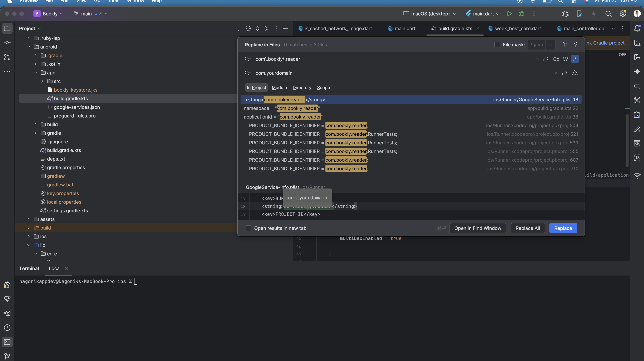Select key.properties file in tree
Image resolution: width=644 pixels, height=361 pixels.
point(63,193)
